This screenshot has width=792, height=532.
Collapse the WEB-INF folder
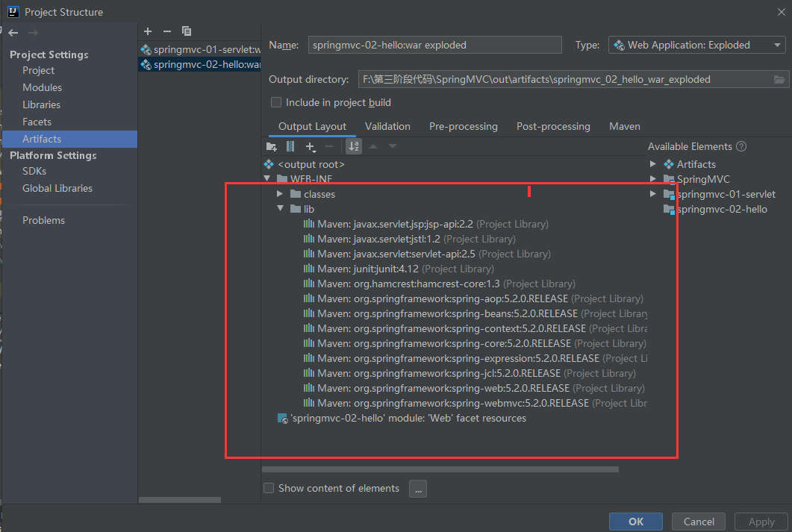(267, 178)
